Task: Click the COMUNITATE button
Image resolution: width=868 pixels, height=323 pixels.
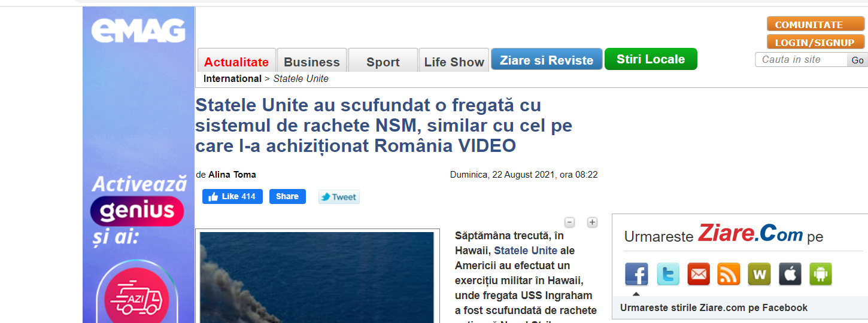Action: (815, 24)
